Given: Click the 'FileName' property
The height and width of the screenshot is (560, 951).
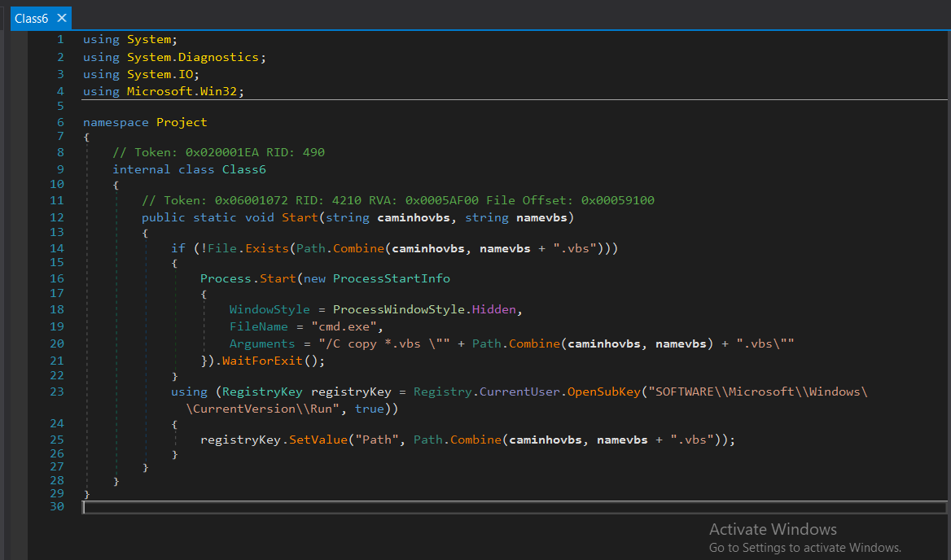Looking at the screenshot, I should (x=258, y=326).
